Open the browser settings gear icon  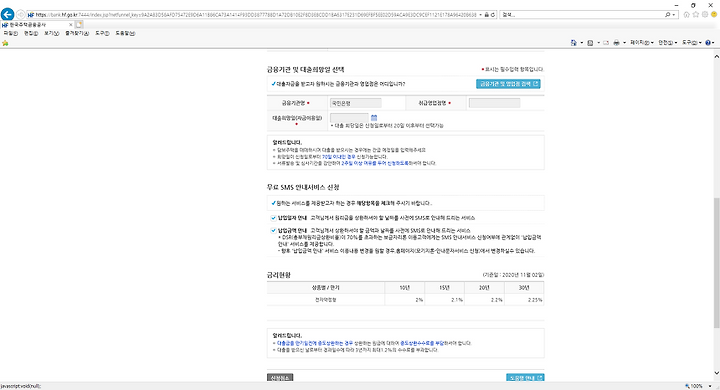[x=705, y=15]
